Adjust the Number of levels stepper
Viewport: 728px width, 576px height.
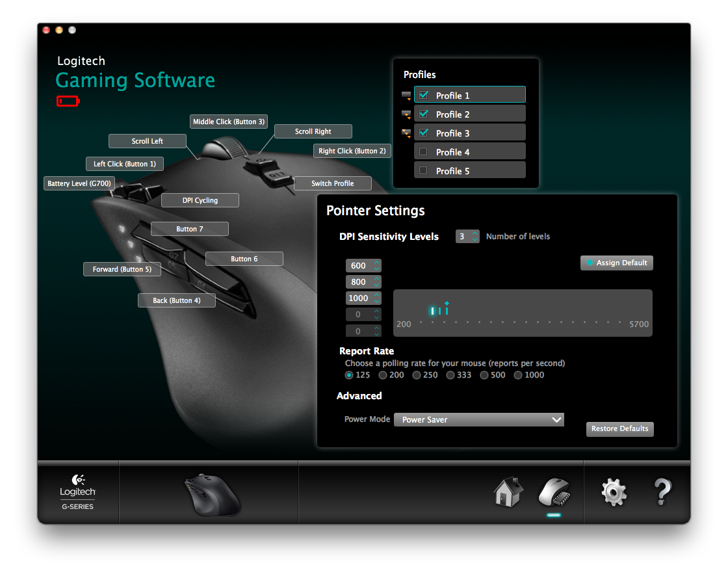tap(474, 237)
